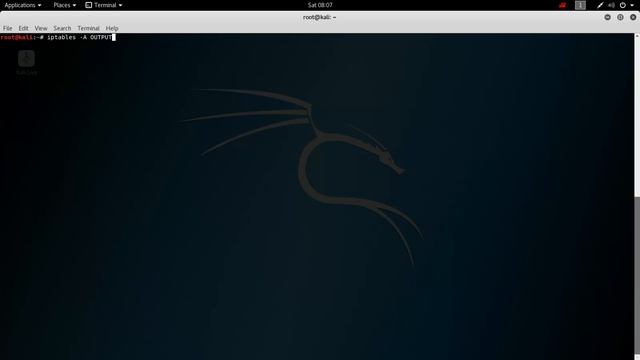The image size is (640, 360).
Task: Open the File menu in terminal
Action: tap(7, 28)
